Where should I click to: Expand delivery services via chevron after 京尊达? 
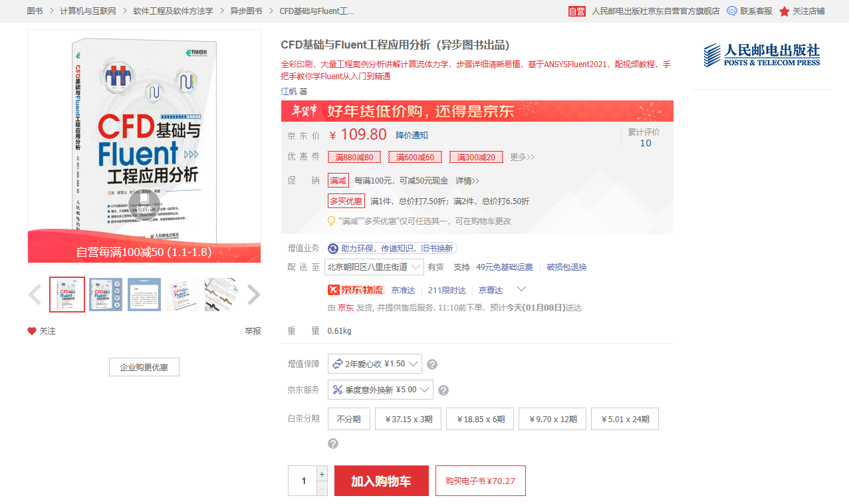coord(523,289)
